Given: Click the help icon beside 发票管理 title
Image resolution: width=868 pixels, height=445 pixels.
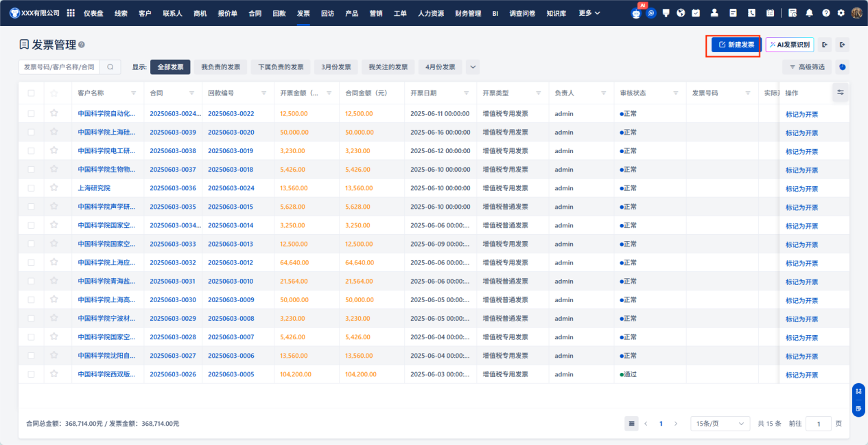Looking at the screenshot, I should coord(82,45).
